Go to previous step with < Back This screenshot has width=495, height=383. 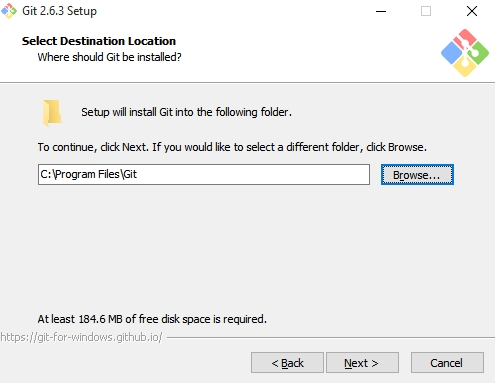[287, 363]
